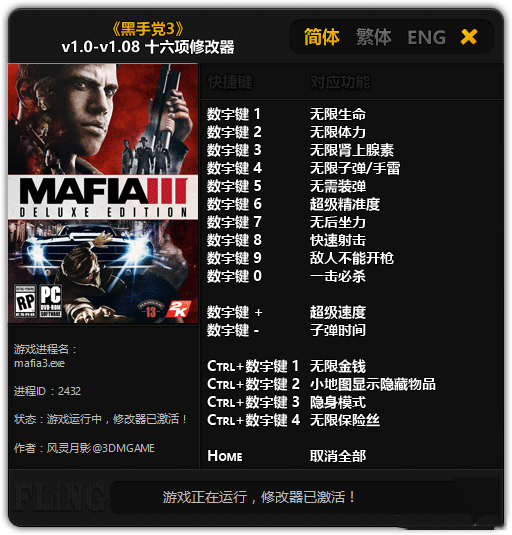This screenshot has height=535, width=512.
Task: Toggle 无限子弹/手雷 cheat option
Action: 355,168
